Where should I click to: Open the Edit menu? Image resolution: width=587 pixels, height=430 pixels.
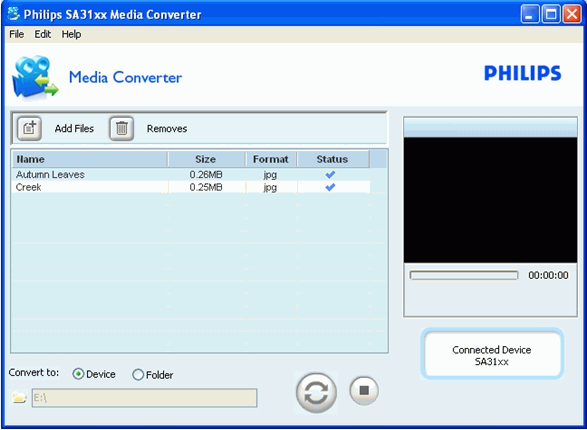pyautogui.click(x=43, y=34)
